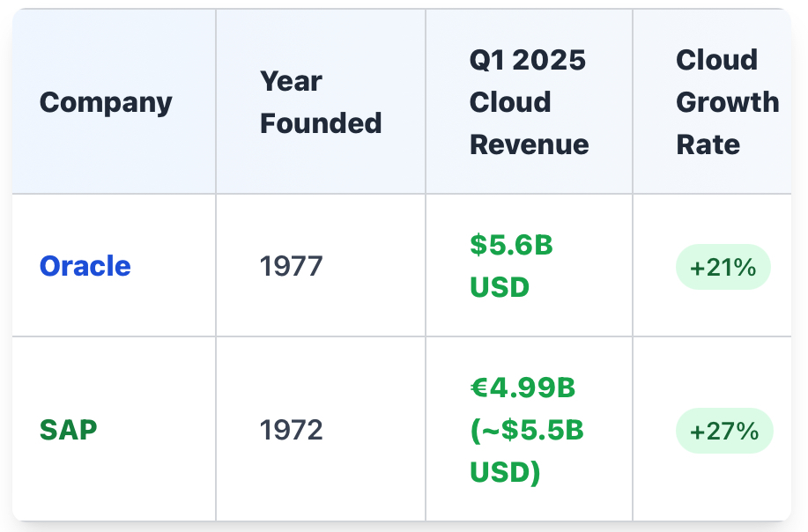808x532 pixels.
Task: Click the (~$5.5B approximate conversion text
Action: tap(526, 430)
